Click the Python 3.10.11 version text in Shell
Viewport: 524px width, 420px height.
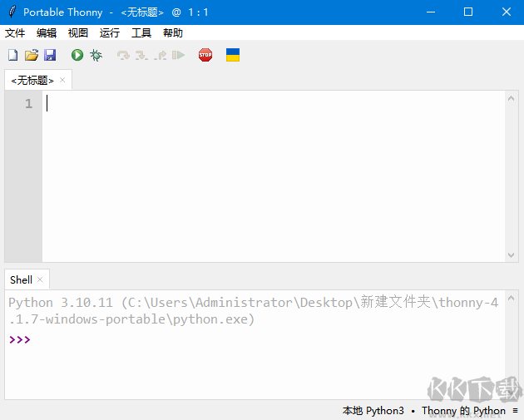point(61,303)
